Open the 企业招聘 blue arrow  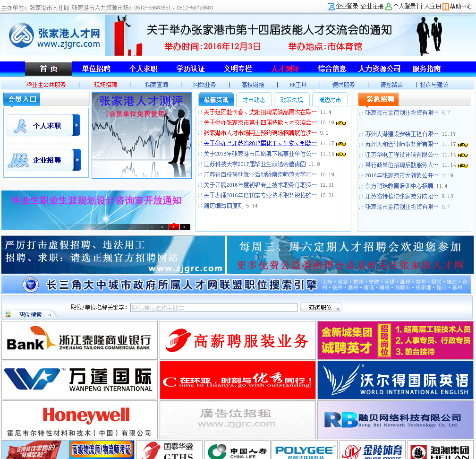tap(77, 160)
